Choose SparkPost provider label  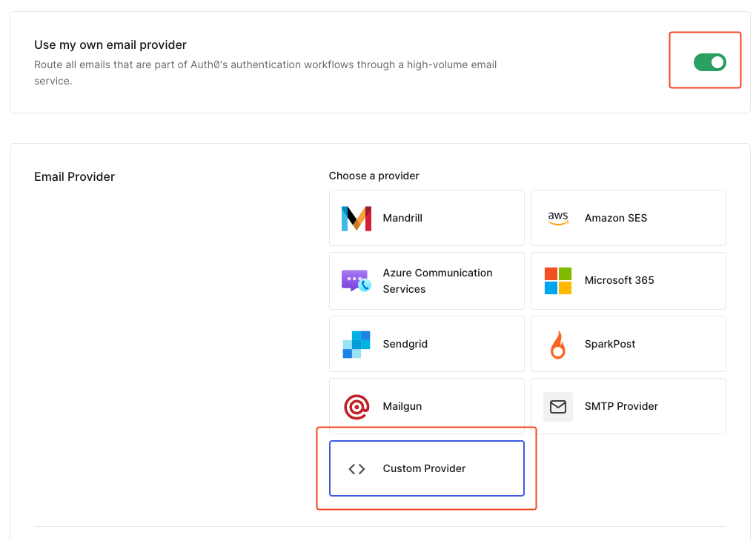coord(610,344)
